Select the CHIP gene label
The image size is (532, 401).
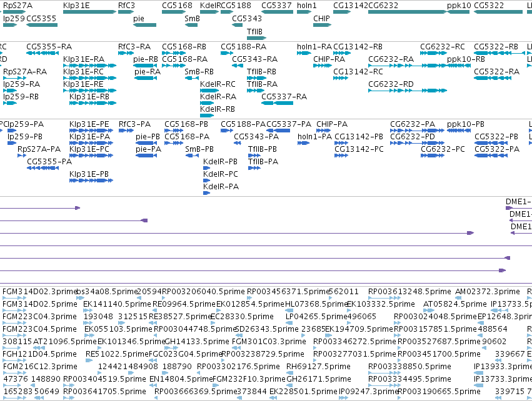(321, 18)
